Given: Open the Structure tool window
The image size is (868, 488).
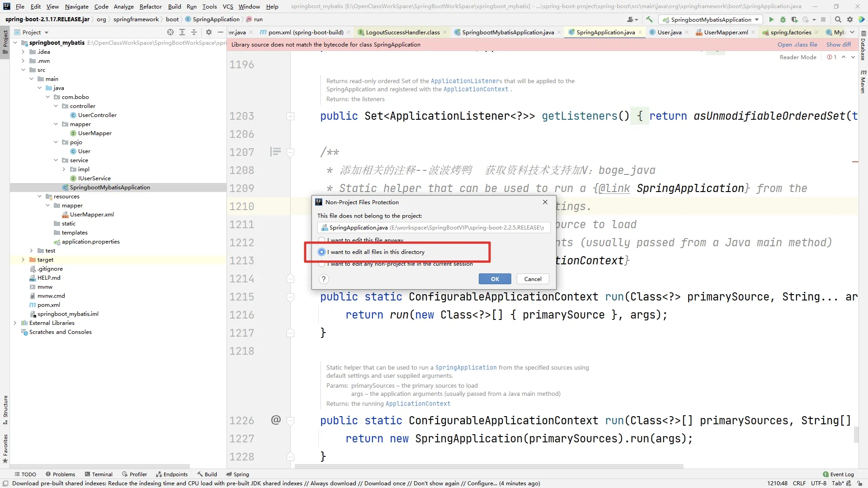Looking at the screenshot, I should click(5, 409).
